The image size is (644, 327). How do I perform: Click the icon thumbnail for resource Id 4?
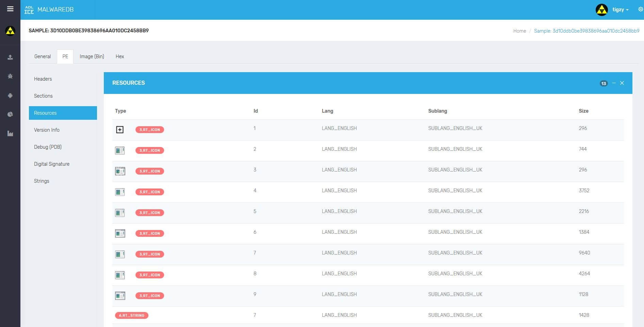coord(120,192)
